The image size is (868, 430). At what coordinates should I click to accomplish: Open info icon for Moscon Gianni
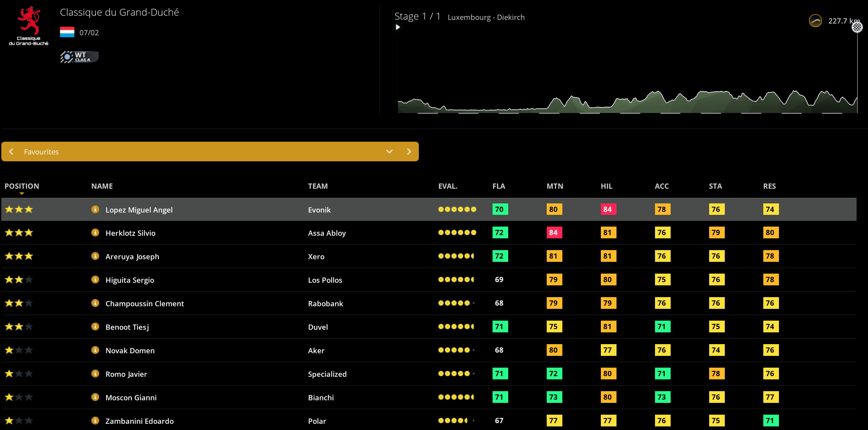coord(95,397)
